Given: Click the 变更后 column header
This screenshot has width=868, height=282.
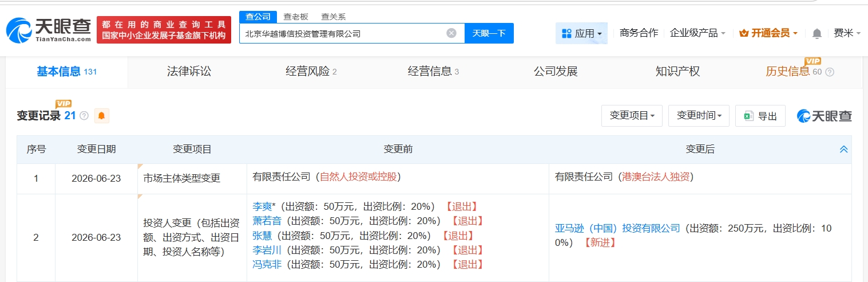Looking at the screenshot, I should click(x=700, y=150).
